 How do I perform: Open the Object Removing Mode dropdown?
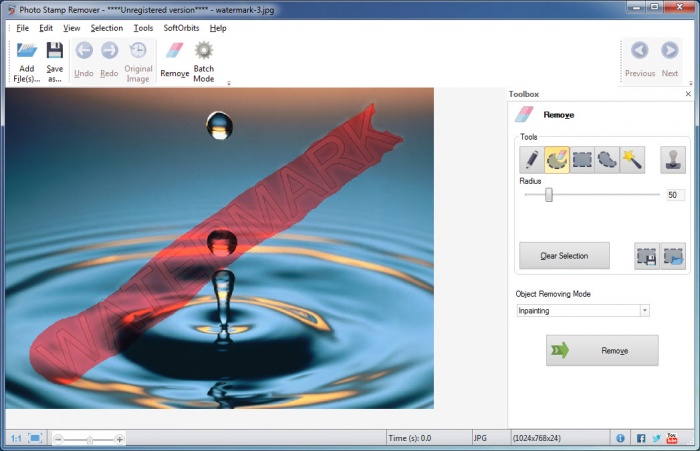[x=583, y=311]
